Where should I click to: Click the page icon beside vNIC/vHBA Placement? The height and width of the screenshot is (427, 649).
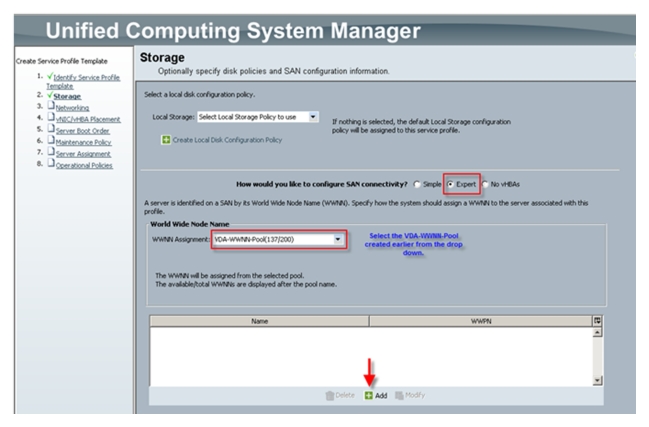tap(51, 117)
